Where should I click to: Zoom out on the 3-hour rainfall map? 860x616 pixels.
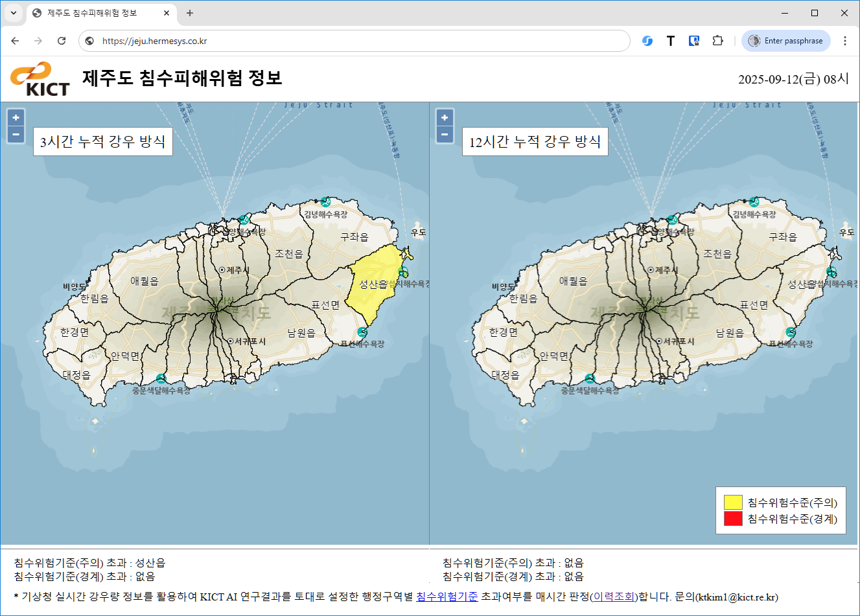click(x=16, y=135)
